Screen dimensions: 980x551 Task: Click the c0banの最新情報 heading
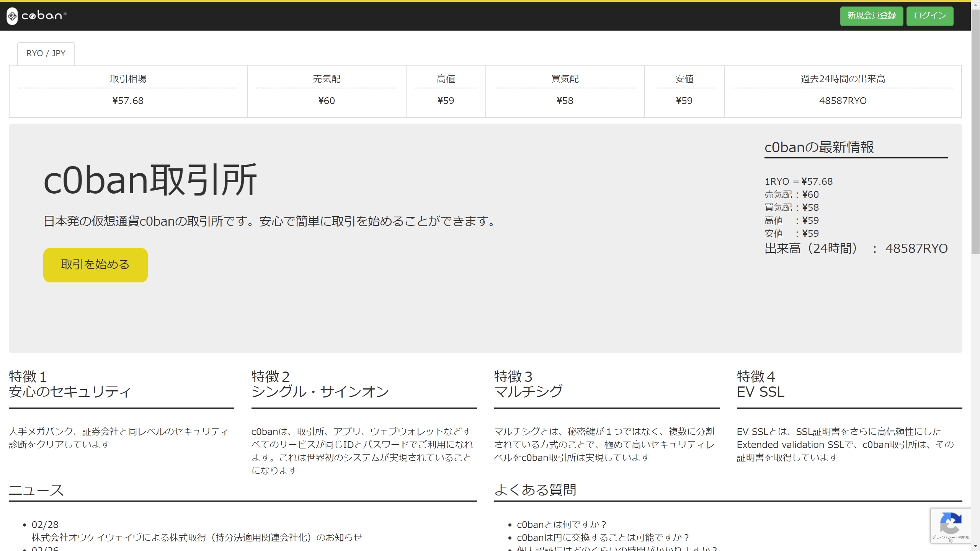[x=819, y=147]
